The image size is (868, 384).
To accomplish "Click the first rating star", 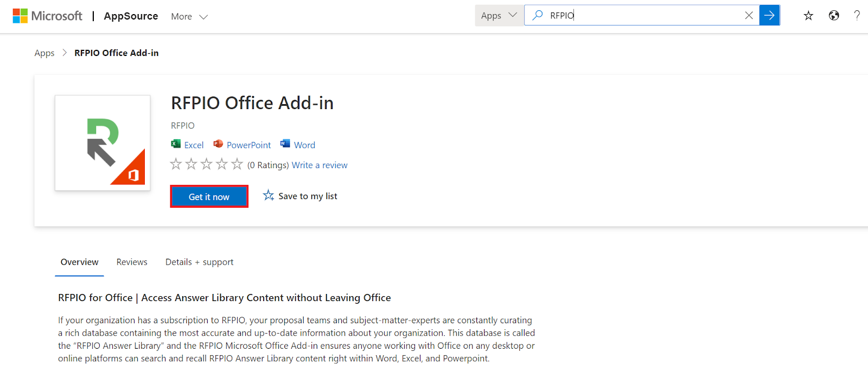I will click(176, 164).
